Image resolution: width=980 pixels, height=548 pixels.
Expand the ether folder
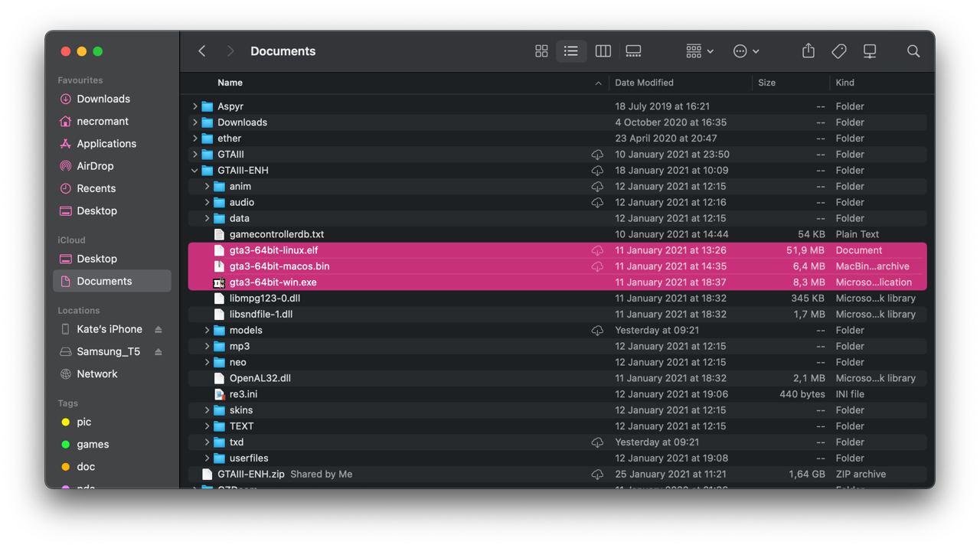(x=194, y=139)
